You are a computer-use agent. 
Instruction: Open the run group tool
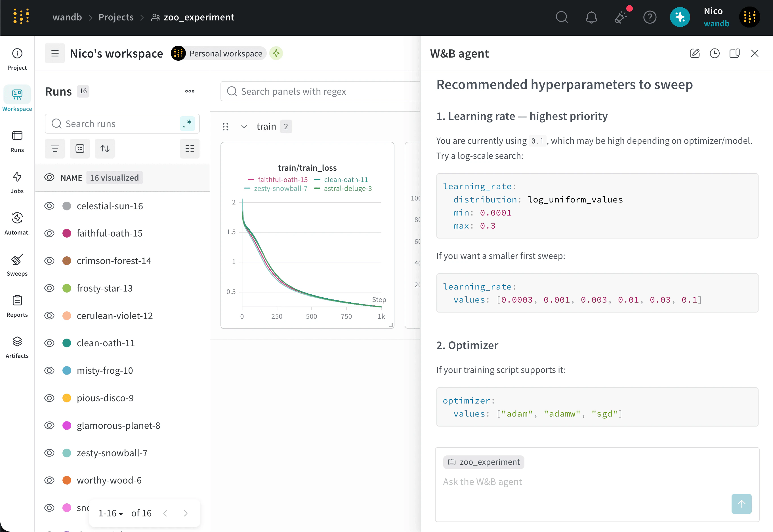[x=80, y=149]
